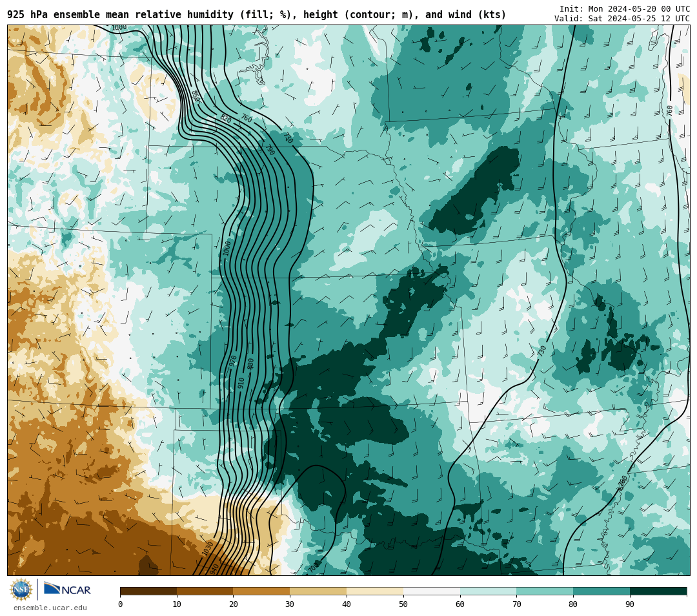
Task: Click the colorbar tick label '70'
Action: [x=516, y=604]
